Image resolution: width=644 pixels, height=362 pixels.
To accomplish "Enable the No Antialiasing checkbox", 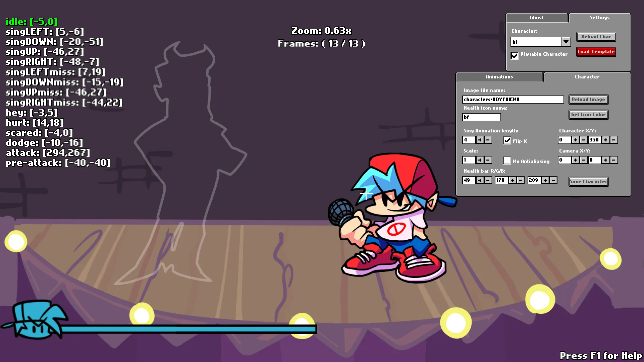I will 507,161.
